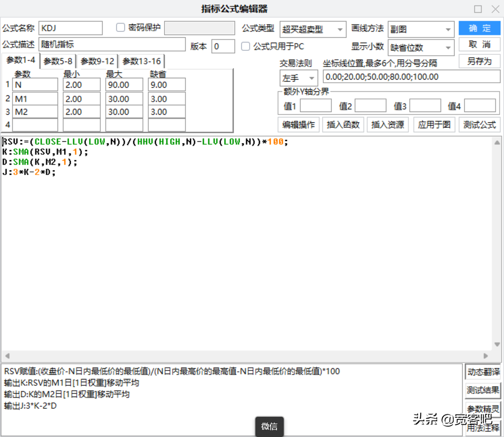
Task: Open the 显示小数 dropdown
Action: click(x=421, y=48)
